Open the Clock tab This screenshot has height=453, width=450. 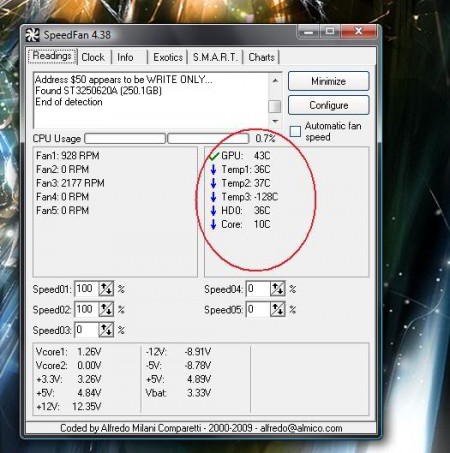click(93, 57)
